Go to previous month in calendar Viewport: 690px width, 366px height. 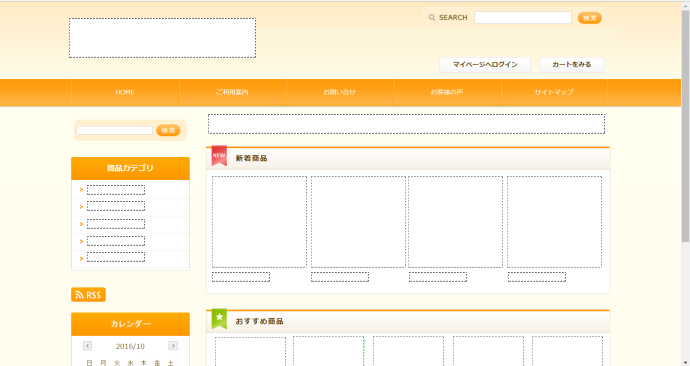point(88,346)
